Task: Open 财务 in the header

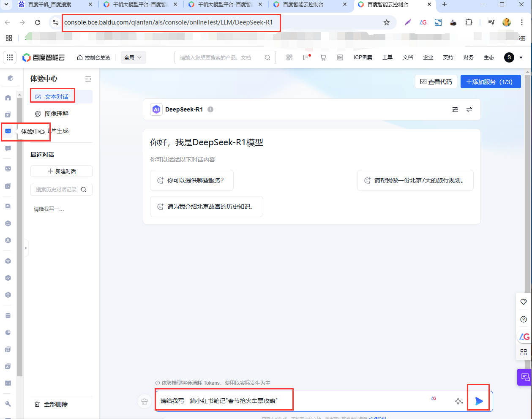Action: (x=469, y=57)
